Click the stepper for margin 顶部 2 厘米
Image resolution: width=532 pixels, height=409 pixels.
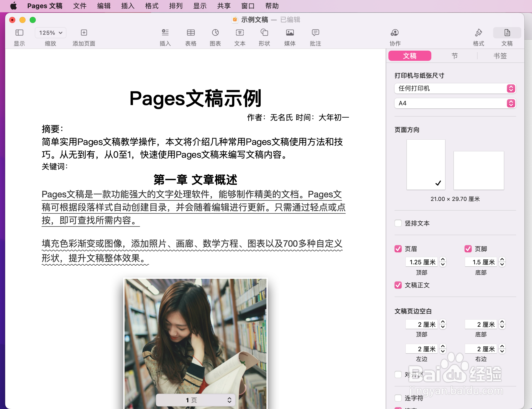pos(443,324)
